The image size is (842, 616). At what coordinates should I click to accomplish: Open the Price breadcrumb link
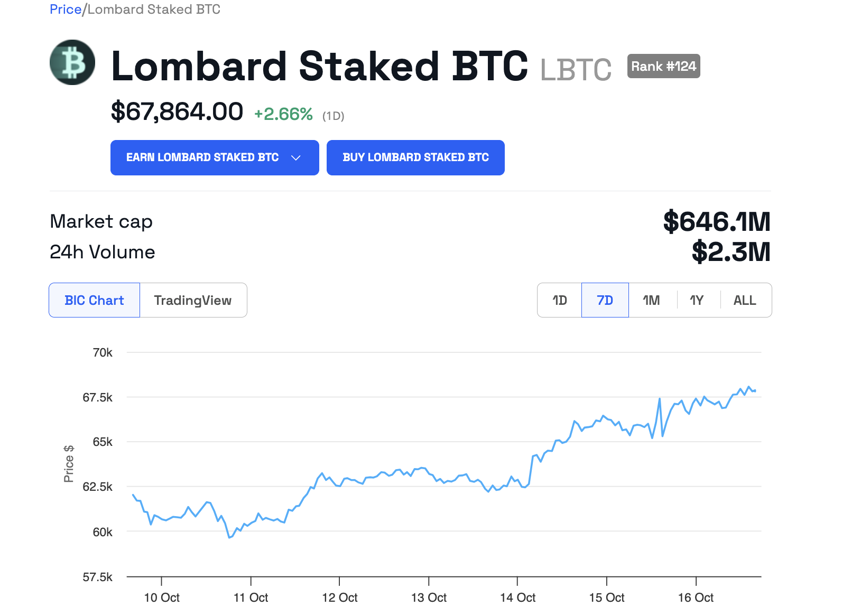66,10
